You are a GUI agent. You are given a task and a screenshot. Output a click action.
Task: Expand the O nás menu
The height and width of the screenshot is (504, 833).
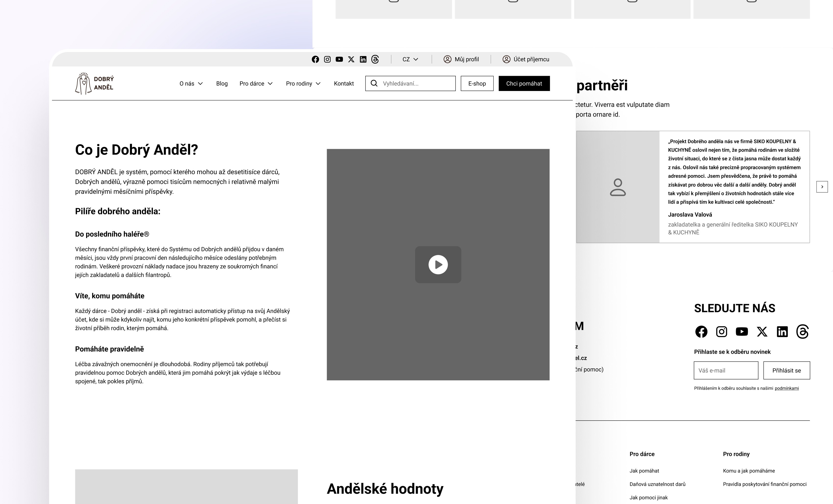coord(191,83)
